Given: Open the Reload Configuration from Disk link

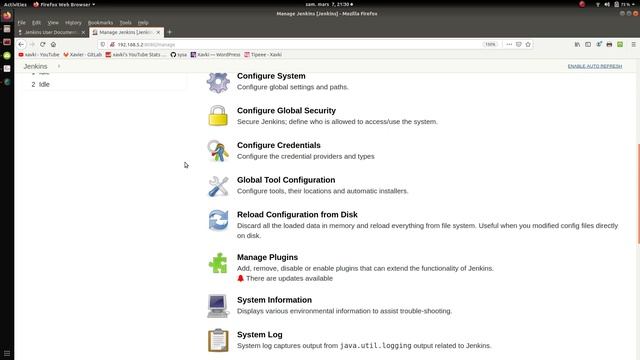Looking at the screenshot, I should (x=297, y=215).
